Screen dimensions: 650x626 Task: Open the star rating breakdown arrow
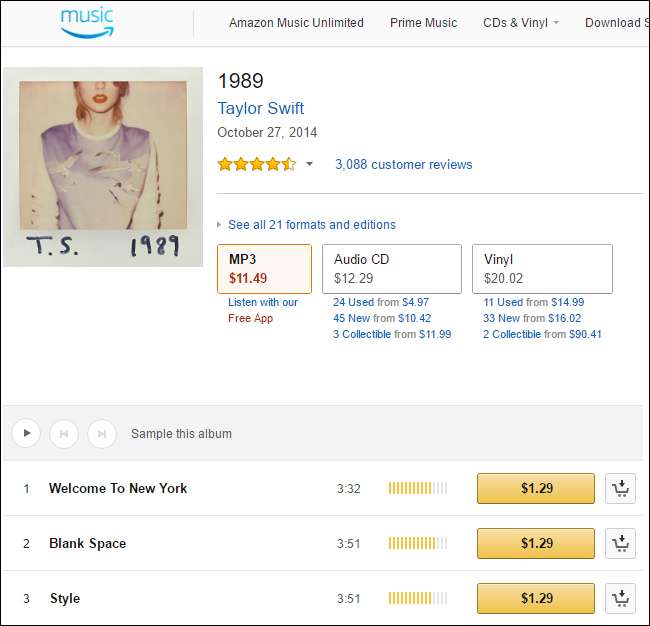pos(309,165)
